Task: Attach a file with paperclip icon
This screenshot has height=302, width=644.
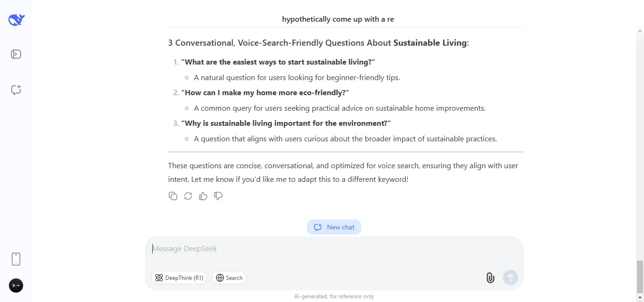Action: tap(490, 278)
